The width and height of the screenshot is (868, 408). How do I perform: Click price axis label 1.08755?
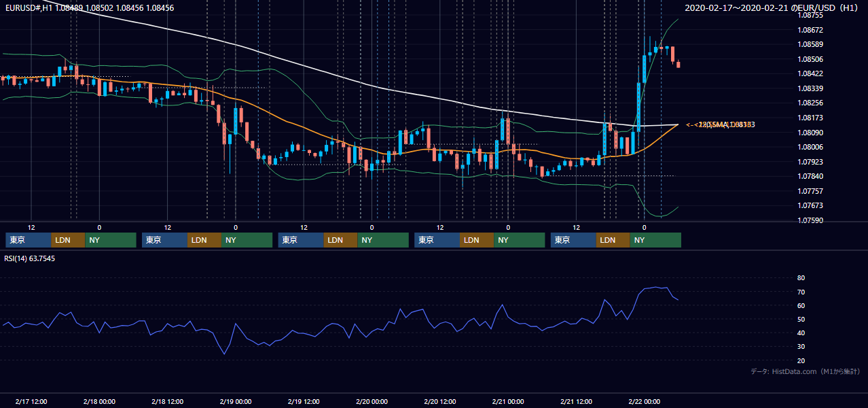coord(812,15)
